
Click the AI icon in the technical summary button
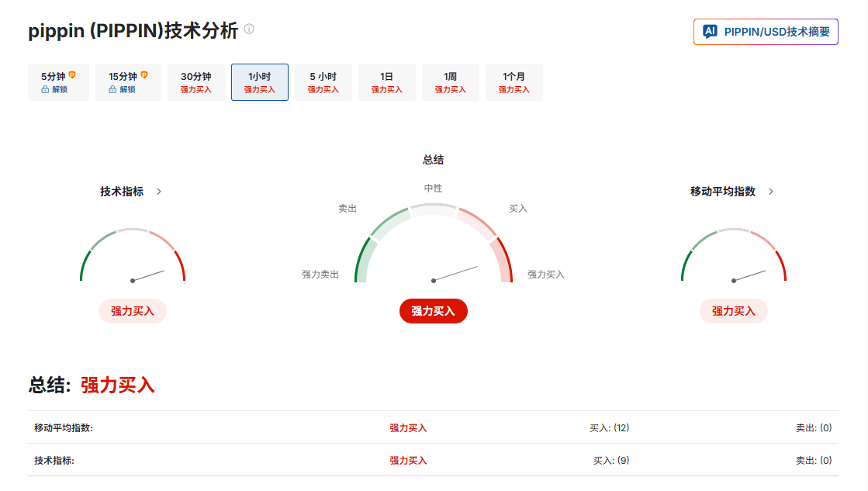click(x=710, y=32)
